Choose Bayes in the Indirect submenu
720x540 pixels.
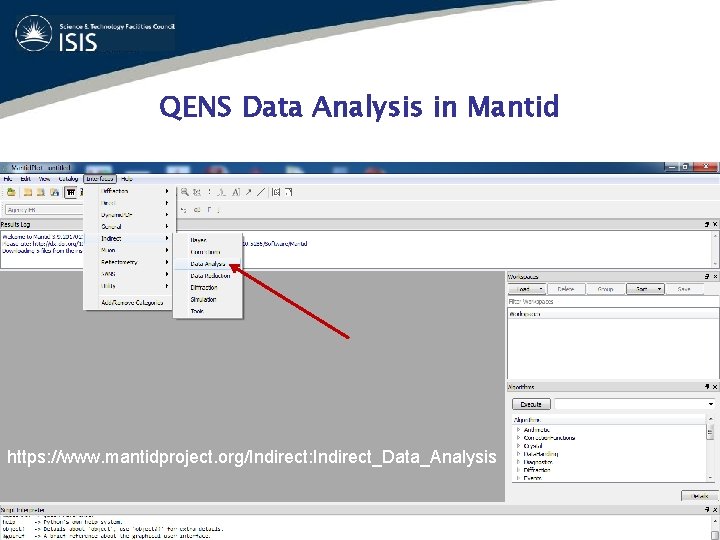coord(208,240)
